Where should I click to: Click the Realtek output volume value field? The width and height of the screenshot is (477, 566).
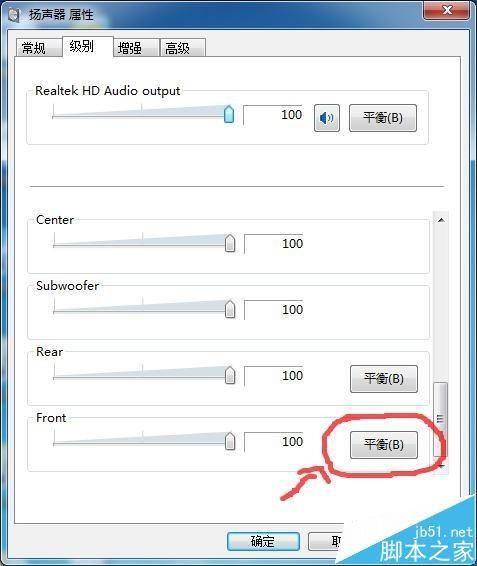[x=273, y=115]
